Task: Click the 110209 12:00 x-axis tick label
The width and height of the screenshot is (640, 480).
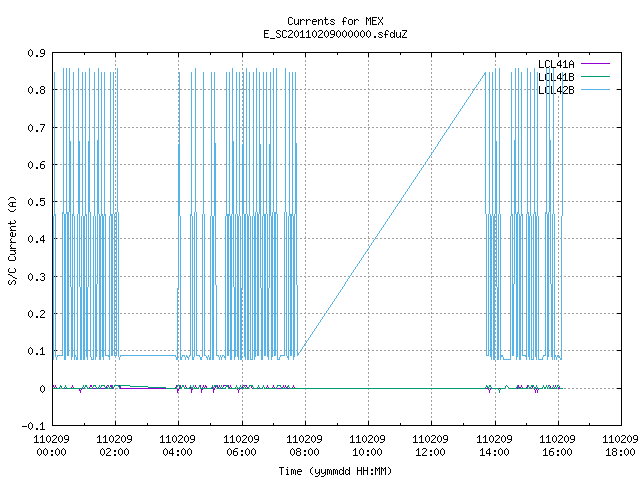Action: (x=431, y=446)
